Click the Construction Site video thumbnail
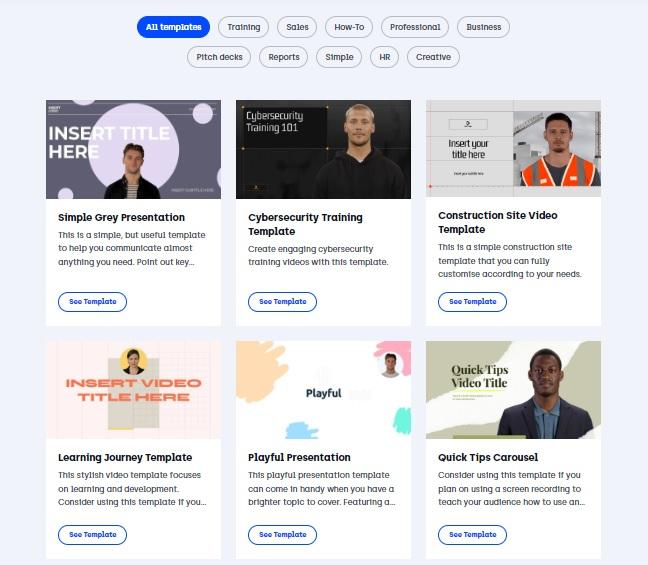Screen dimensions: 648x565 (x=513, y=148)
